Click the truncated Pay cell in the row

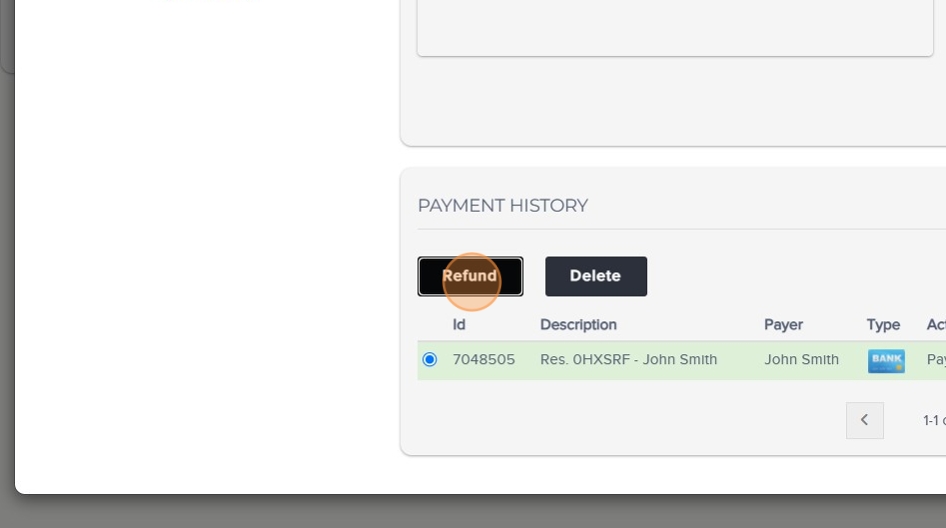click(936, 360)
